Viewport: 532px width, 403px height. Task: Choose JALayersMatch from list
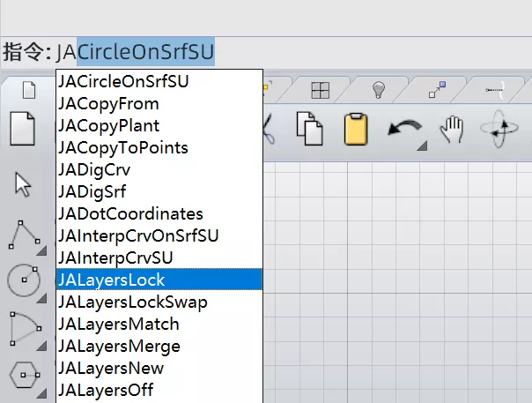pos(159,324)
